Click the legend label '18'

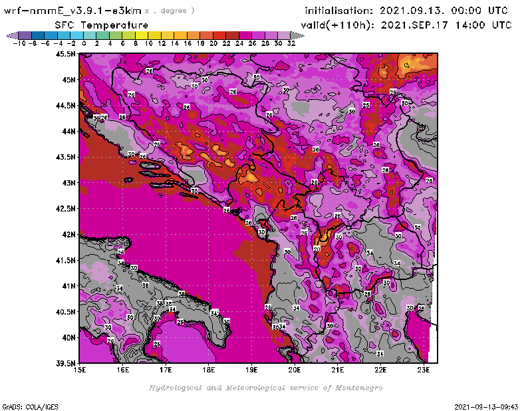[x=201, y=43]
